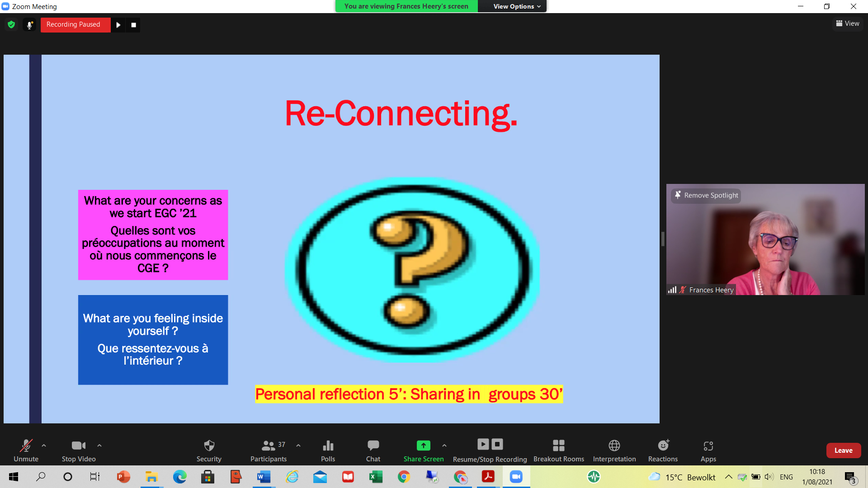Click the green encryption shield icon
Image resolution: width=868 pixels, height=488 pixels.
(11, 25)
